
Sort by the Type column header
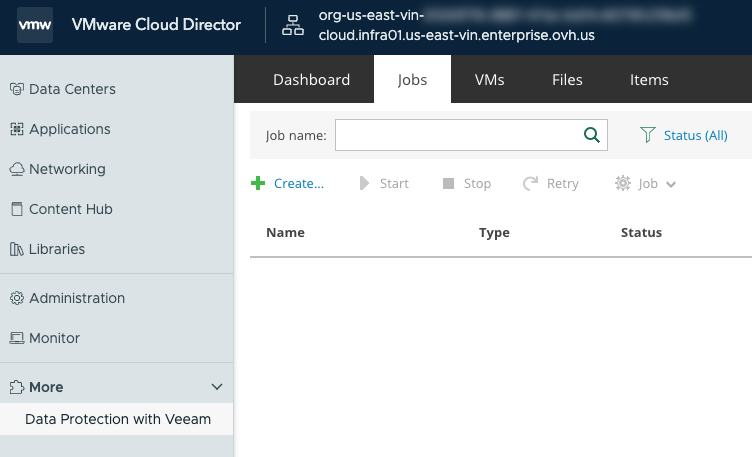(494, 233)
